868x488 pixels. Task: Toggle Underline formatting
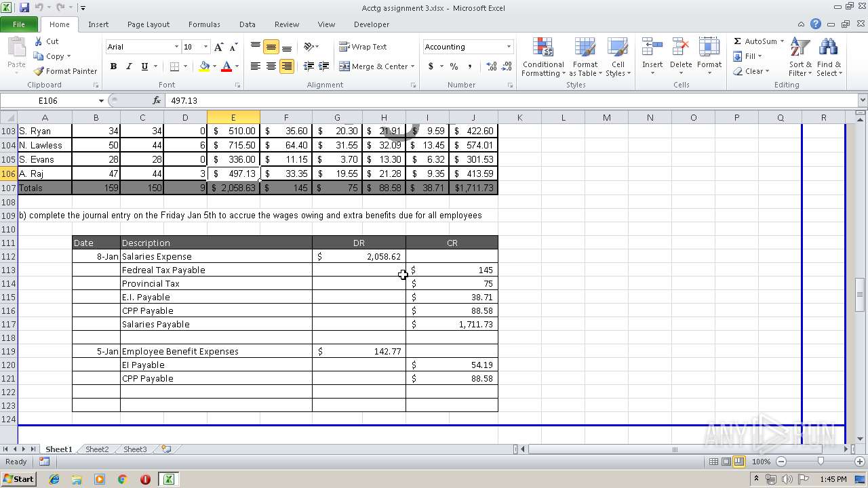(144, 66)
